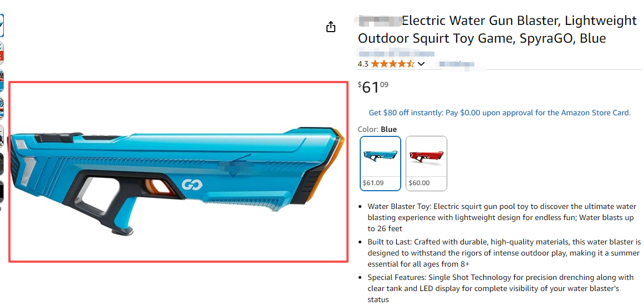Click the orange star rating icons

[392, 64]
